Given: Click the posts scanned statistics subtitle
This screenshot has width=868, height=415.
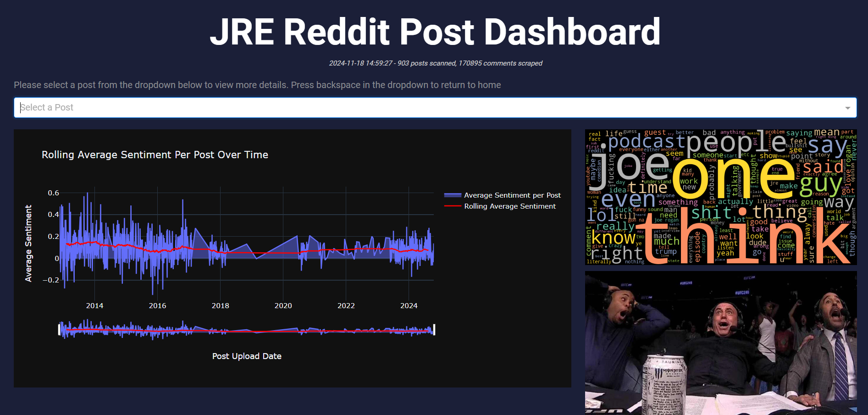Looking at the screenshot, I should (434, 63).
